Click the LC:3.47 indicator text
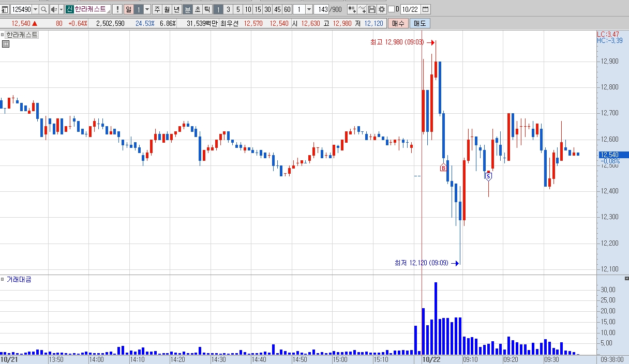 608,34
